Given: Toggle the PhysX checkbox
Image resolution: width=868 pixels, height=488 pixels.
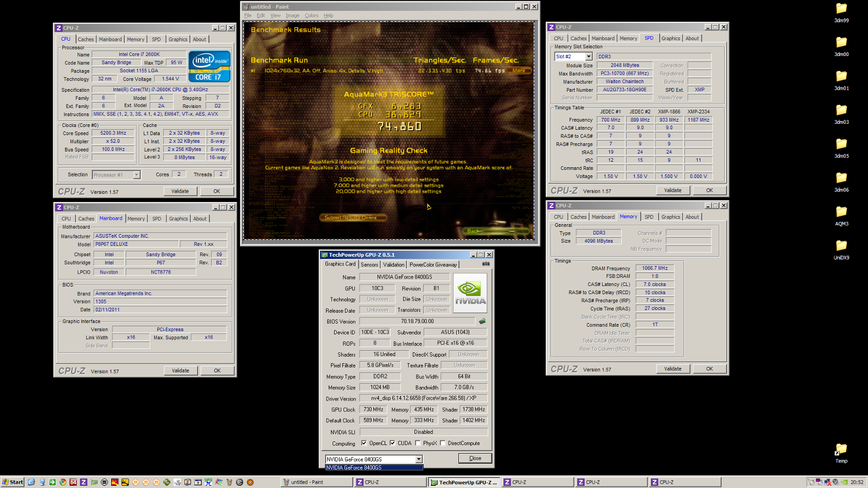Looking at the screenshot, I should pos(418,443).
